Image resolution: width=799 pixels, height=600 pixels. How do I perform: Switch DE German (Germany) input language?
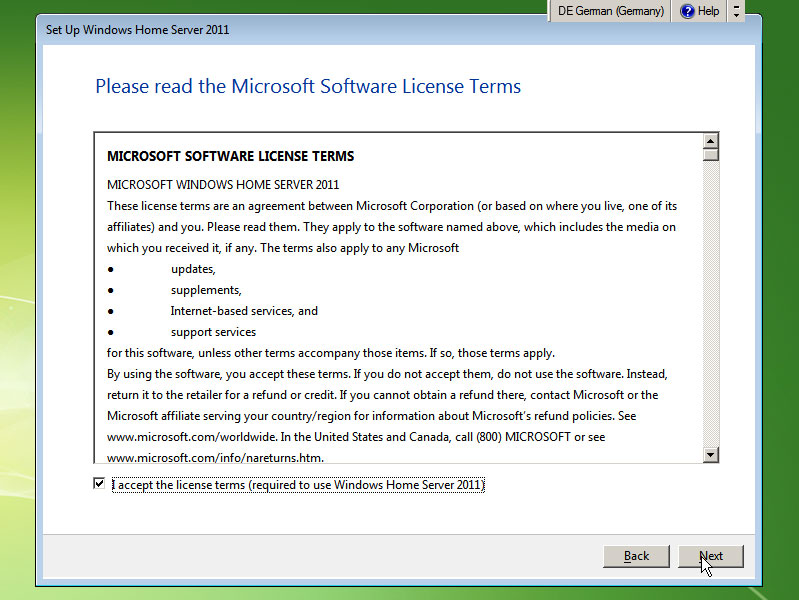click(x=610, y=11)
